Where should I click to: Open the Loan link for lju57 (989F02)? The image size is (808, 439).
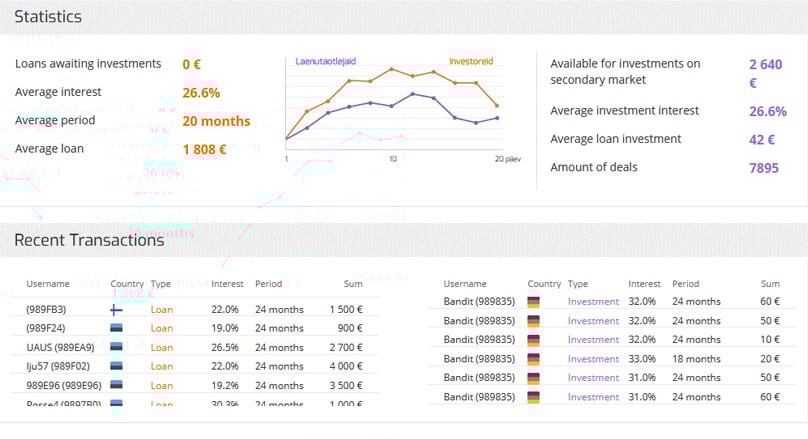click(x=162, y=366)
